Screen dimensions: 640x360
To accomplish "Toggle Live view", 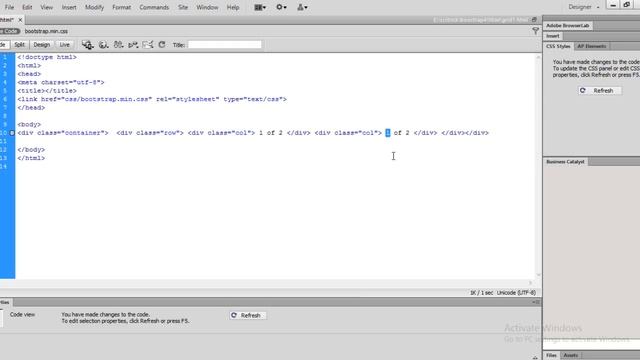I will (64, 45).
